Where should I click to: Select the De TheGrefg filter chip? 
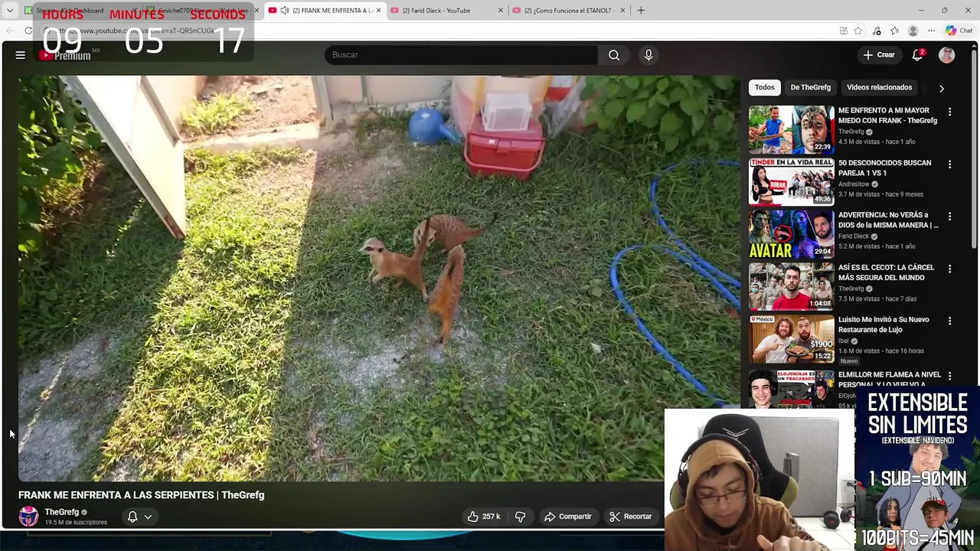point(810,87)
